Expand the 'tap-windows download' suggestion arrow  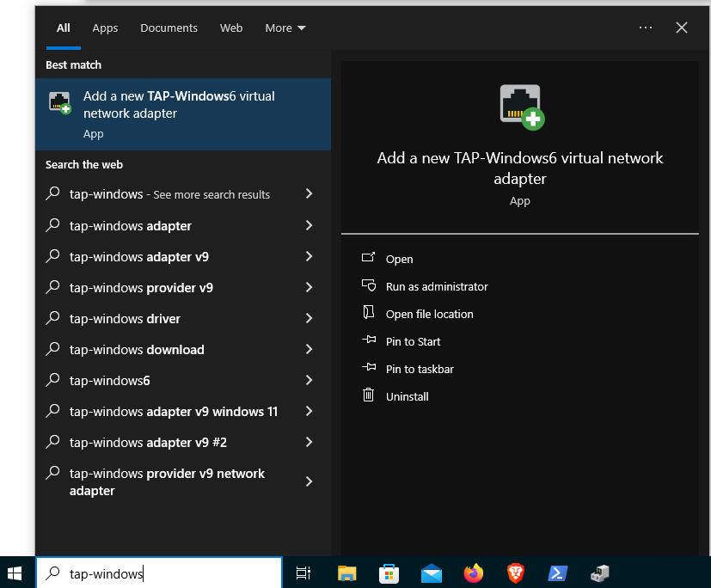tap(309, 350)
